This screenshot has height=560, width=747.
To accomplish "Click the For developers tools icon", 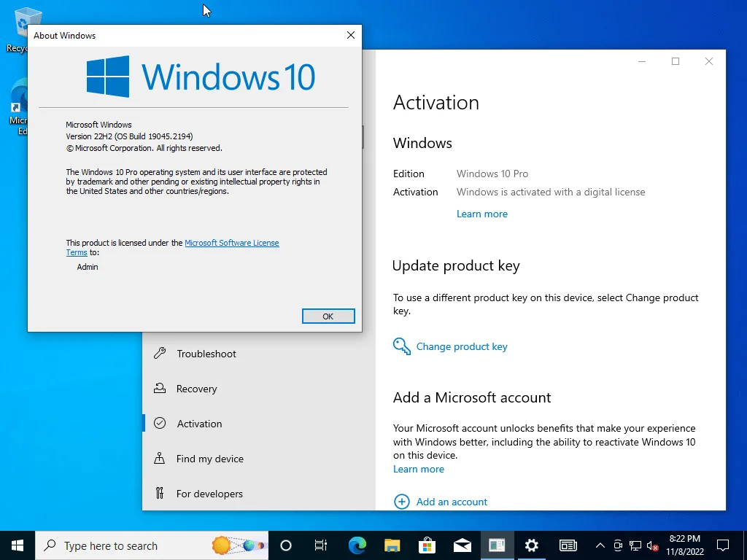I will [x=160, y=493].
